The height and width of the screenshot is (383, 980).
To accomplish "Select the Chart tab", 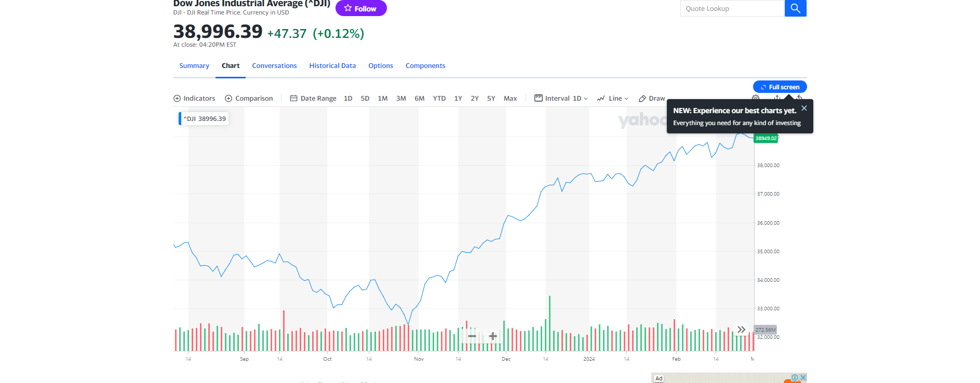I will (231, 66).
